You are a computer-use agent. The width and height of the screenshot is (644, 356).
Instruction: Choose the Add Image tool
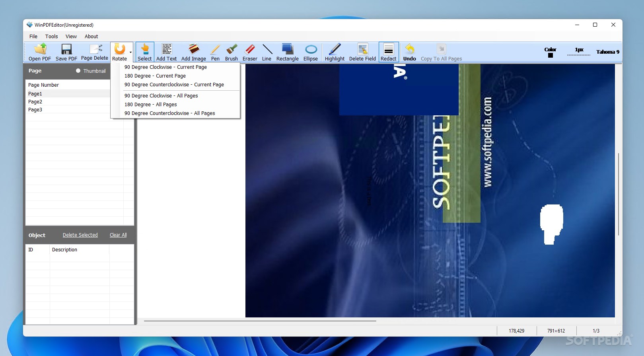pos(194,52)
